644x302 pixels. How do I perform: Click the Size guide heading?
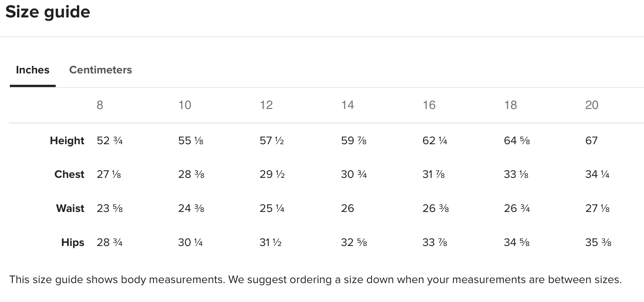(x=48, y=12)
